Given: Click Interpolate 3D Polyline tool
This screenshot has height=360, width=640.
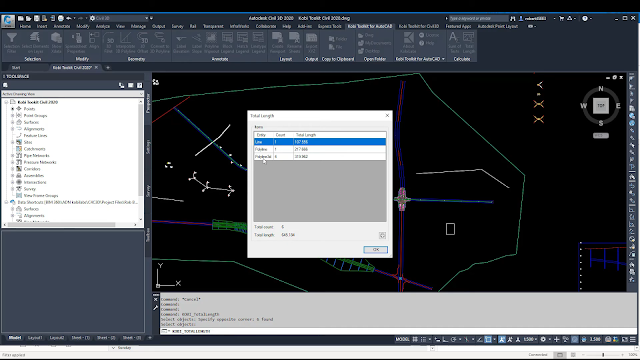Looking at the screenshot, I should (x=125, y=42).
